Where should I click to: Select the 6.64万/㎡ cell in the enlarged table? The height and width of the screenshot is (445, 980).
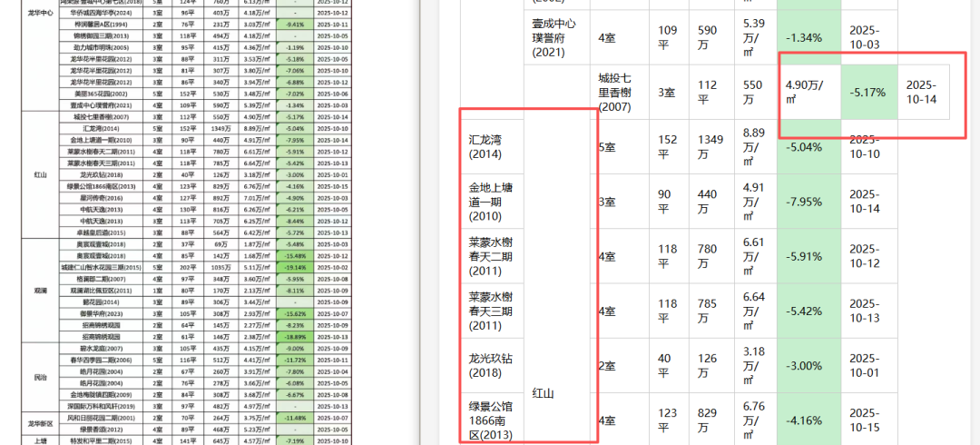coord(756,311)
